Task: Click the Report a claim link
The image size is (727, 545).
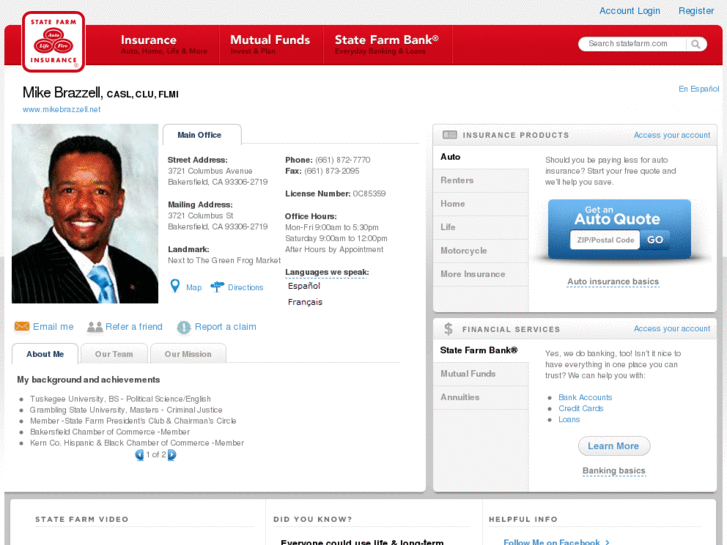Action: tap(225, 327)
